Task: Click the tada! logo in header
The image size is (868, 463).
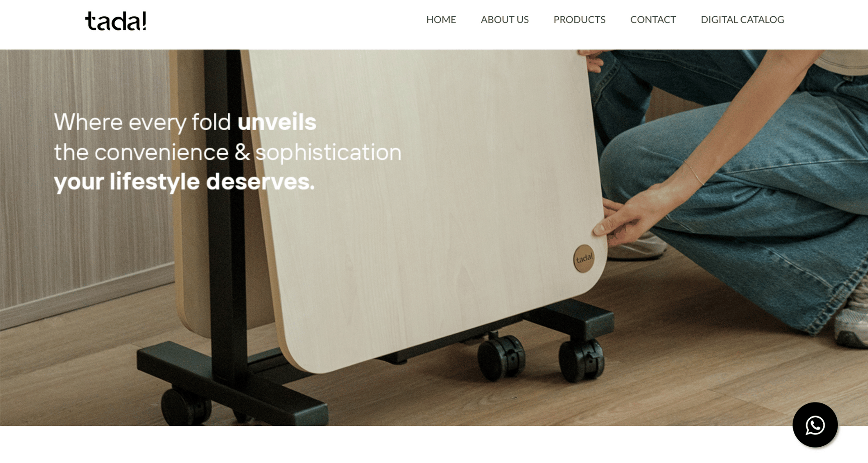Action: point(116,21)
